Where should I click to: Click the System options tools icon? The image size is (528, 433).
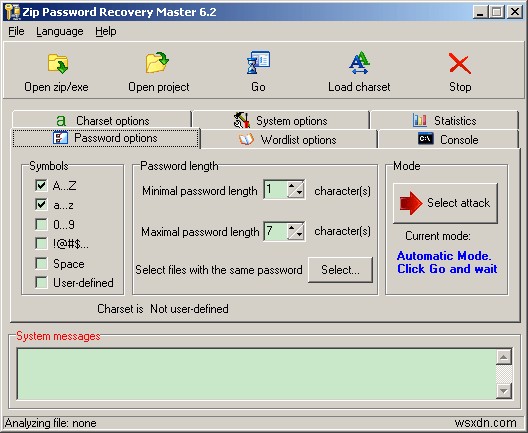(x=242, y=120)
